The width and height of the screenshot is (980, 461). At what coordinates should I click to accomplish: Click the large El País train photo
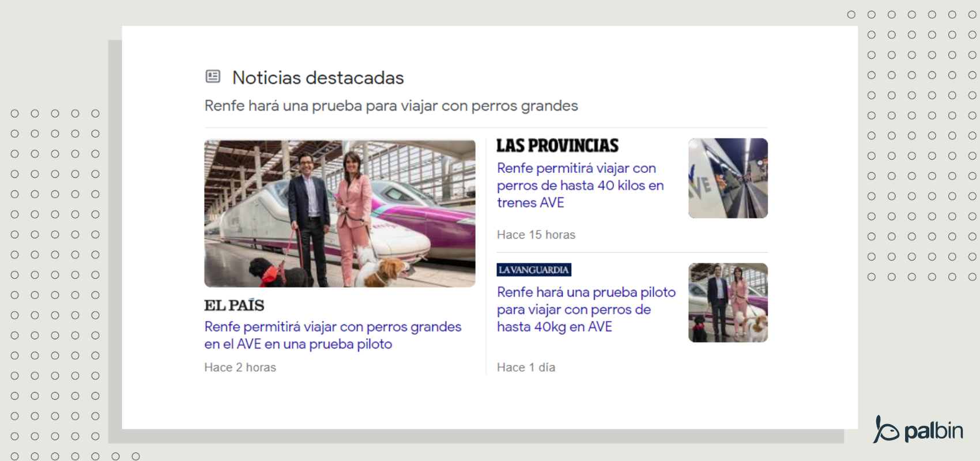click(340, 213)
